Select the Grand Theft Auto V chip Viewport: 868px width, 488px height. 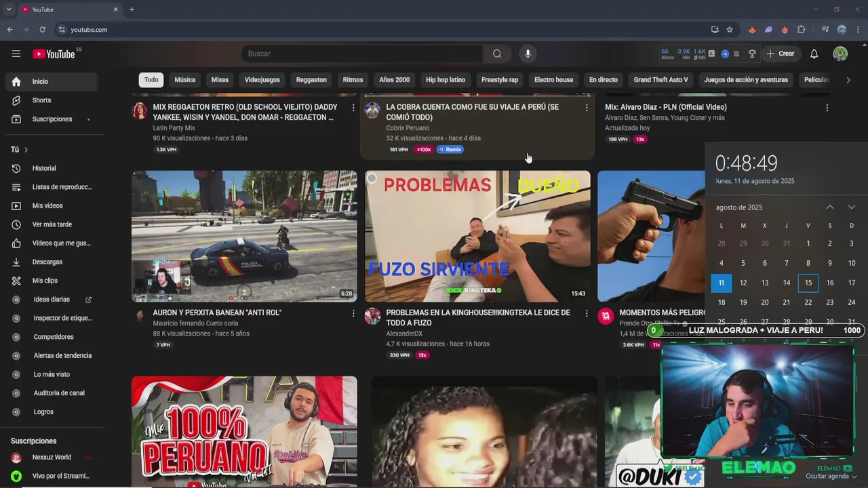(x=660, y=80)
